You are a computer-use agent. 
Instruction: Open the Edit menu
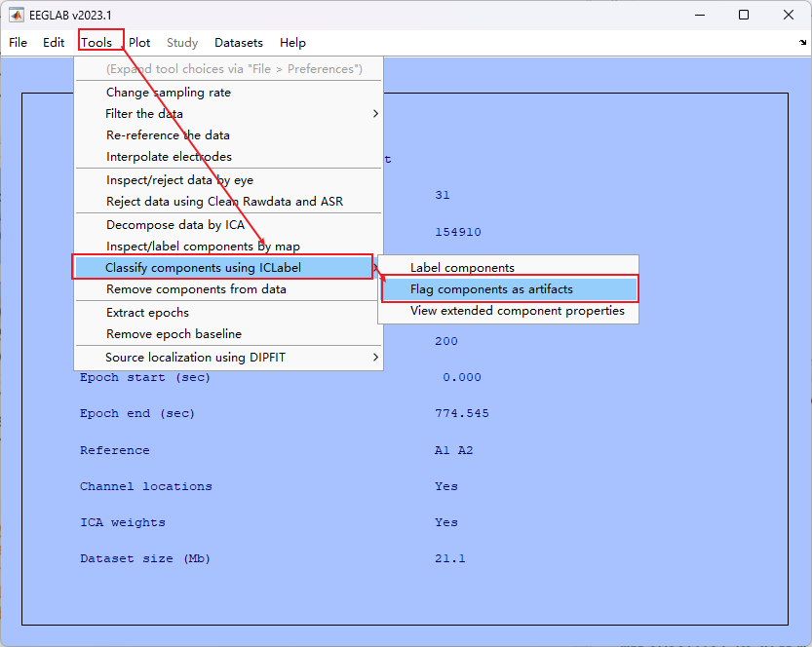[x=54, y=43]
